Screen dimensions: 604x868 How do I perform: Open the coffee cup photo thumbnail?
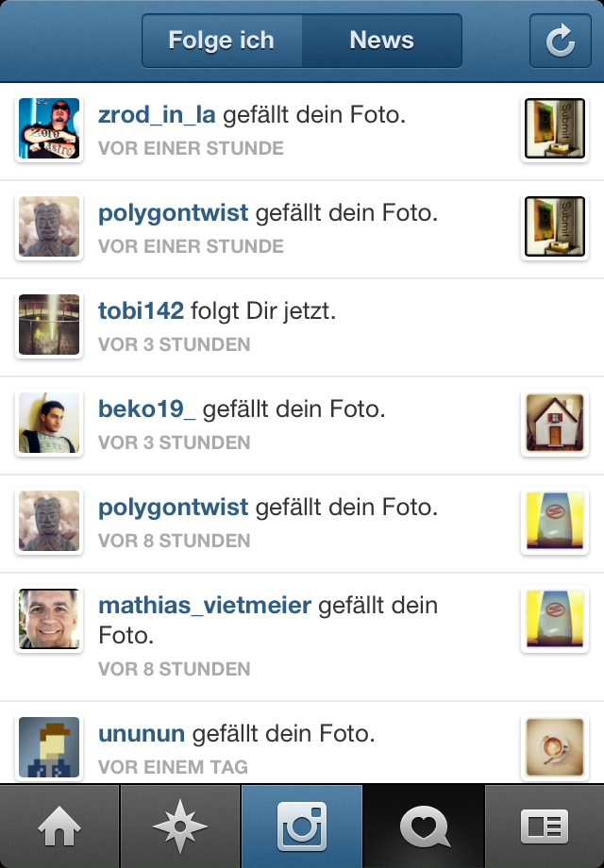click(x=555, y=747)
